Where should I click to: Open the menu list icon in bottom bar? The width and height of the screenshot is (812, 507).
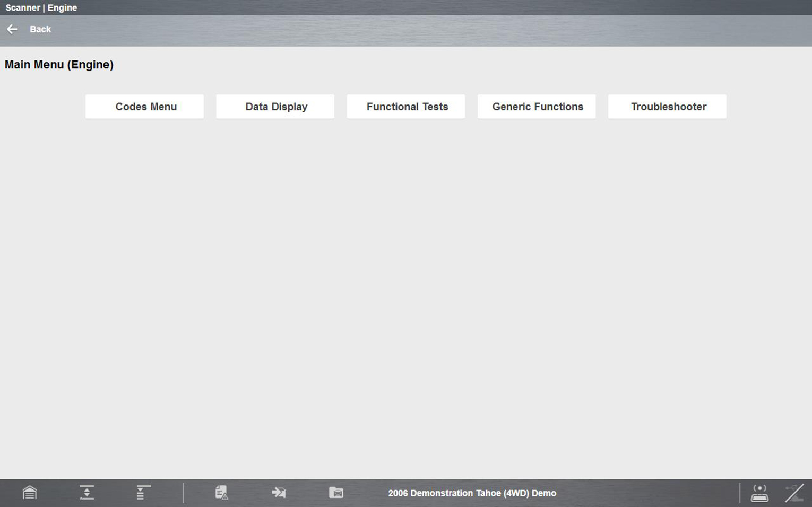tap(143, 493)
